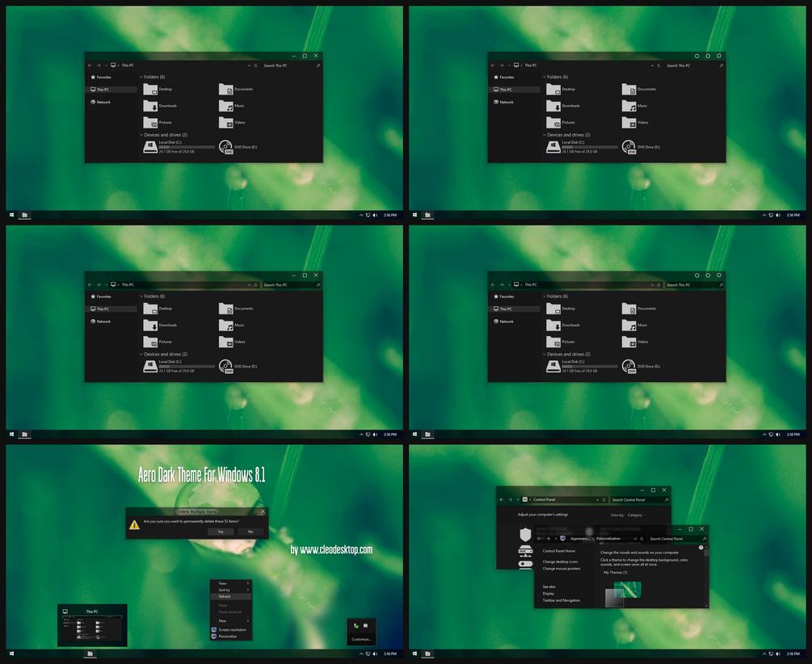Refresh the Control Panel window
812x664 pixels.
pyautogui.click(x=604, y=500)
